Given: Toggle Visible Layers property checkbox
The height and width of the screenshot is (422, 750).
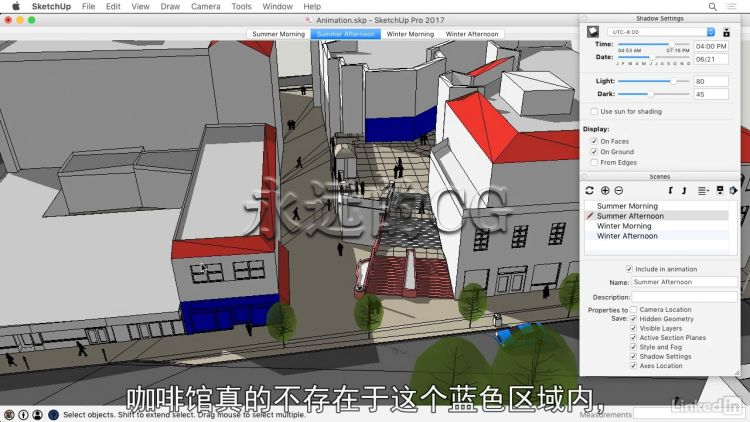Looking at the screenshot, I should [x=633, y=328].
